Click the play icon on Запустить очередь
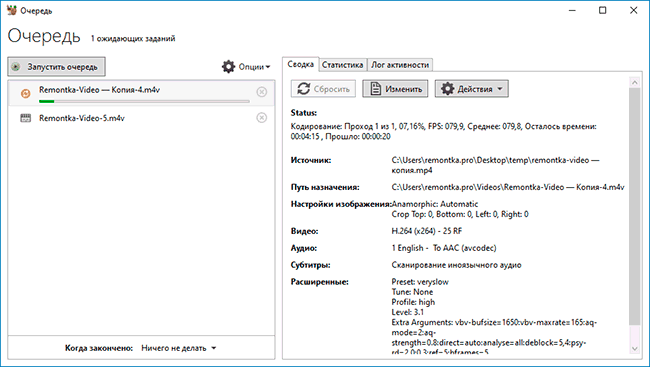The height and width of the screenshot is (367, 650). 16,67
